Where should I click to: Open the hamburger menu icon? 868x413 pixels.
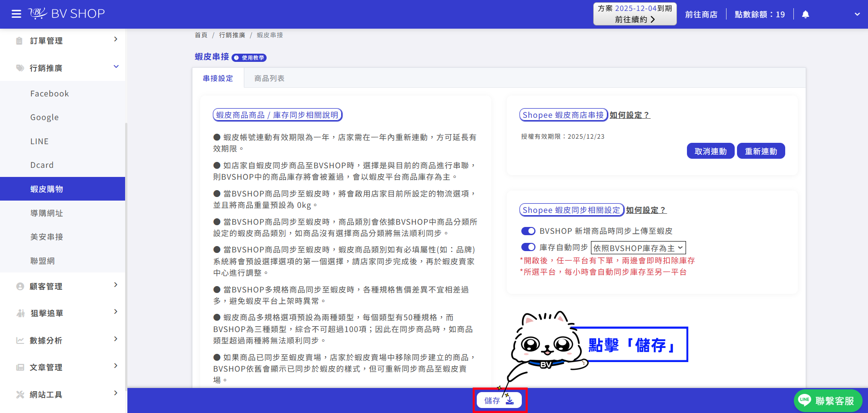pyautogui.click(x=16, y=14)
